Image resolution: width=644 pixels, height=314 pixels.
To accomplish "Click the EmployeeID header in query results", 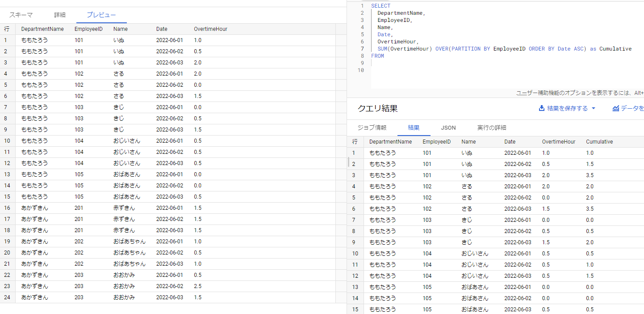I will pos(436,142).
